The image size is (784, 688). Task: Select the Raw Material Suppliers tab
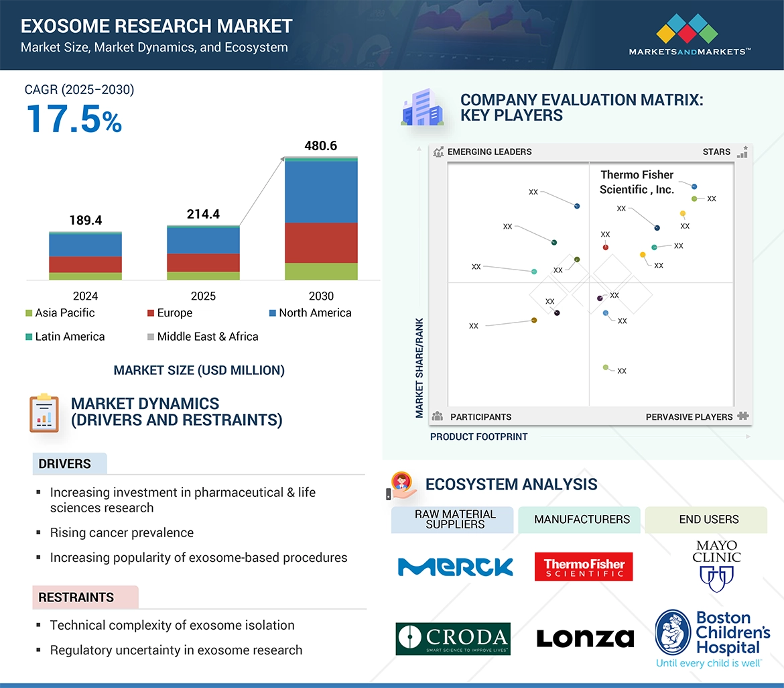454,520
